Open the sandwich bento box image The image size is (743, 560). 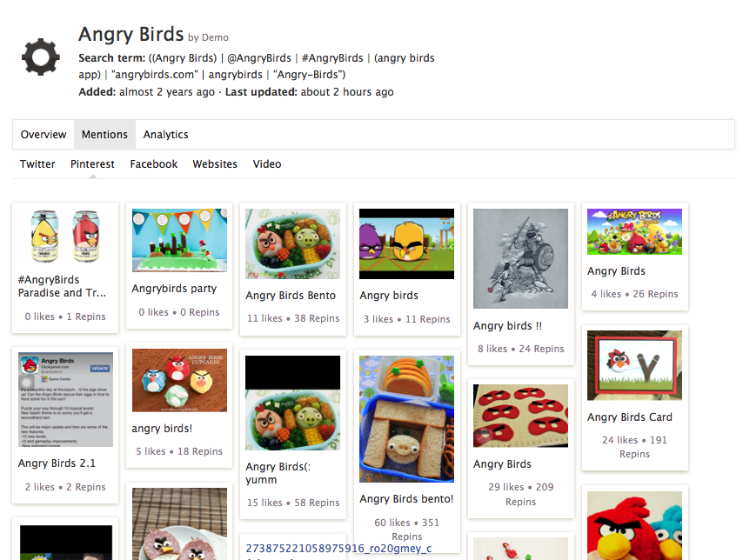click(406, 418)
